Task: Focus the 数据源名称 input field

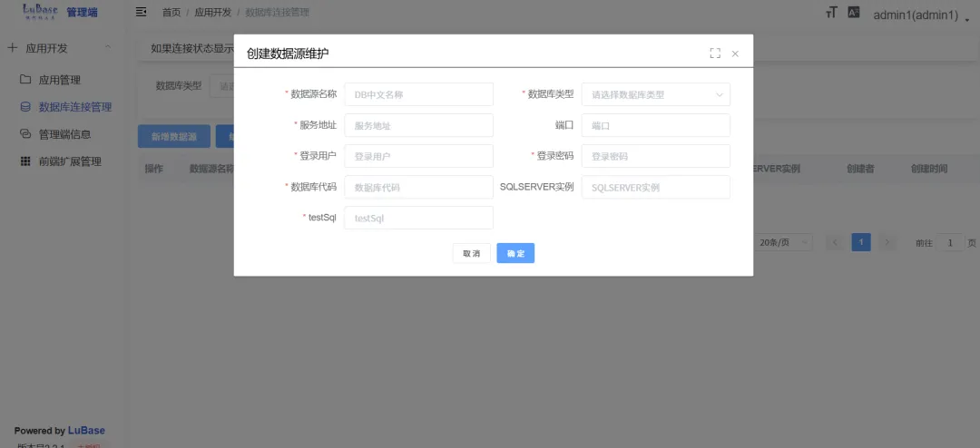Action: click(x=418, y=94)
